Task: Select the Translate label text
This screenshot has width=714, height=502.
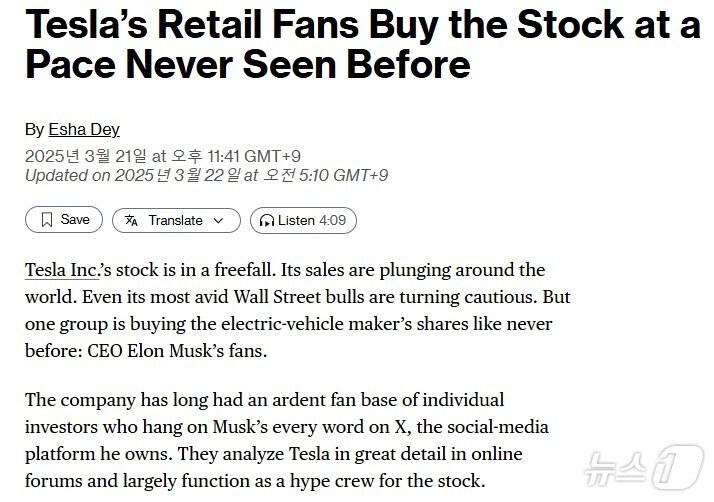Action: (175, 220)
